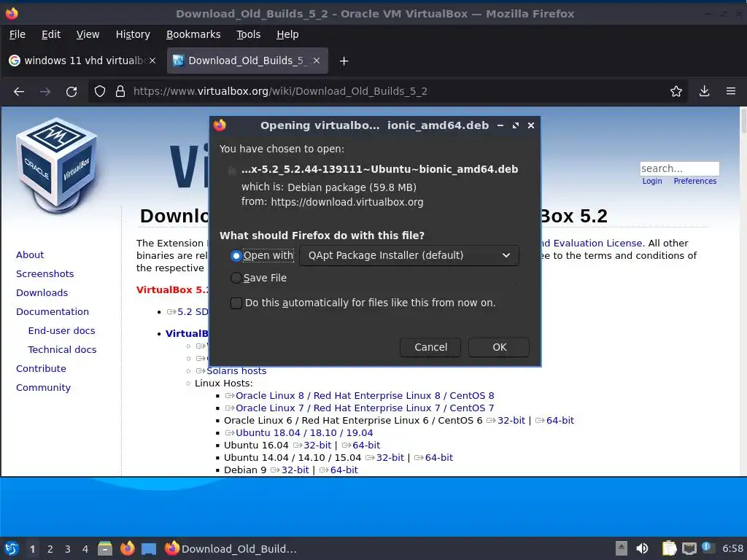Select the Open with radio option
The width and height of the screenshot is (747, 560).
click(236, 256)
